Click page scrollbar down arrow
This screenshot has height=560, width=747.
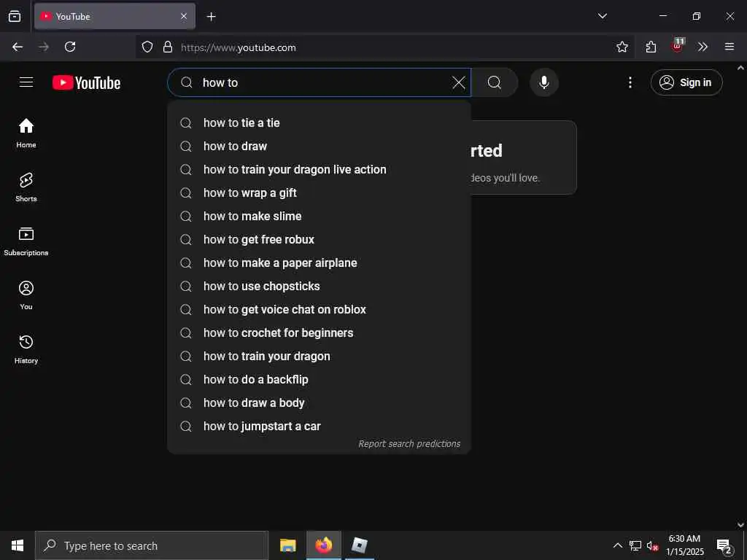pos(740,524)
